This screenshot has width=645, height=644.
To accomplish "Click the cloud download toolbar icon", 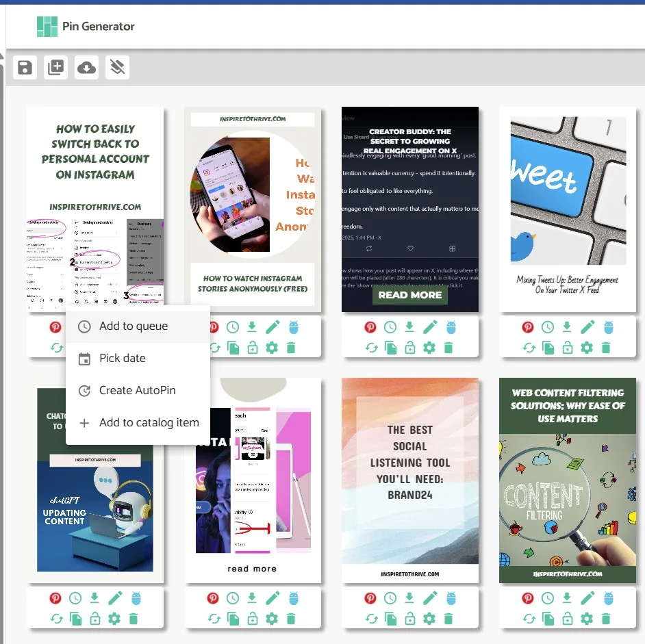I will 87,68.
